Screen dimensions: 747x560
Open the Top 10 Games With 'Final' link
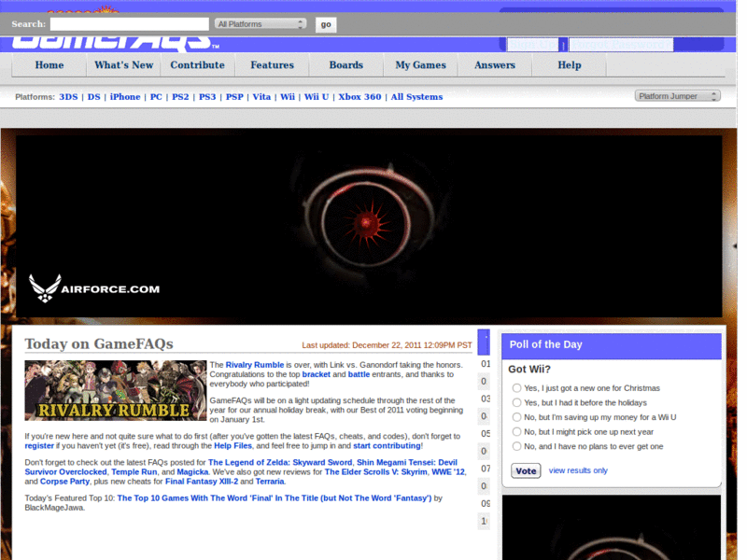pyautogui.click(x=275, y=498)
